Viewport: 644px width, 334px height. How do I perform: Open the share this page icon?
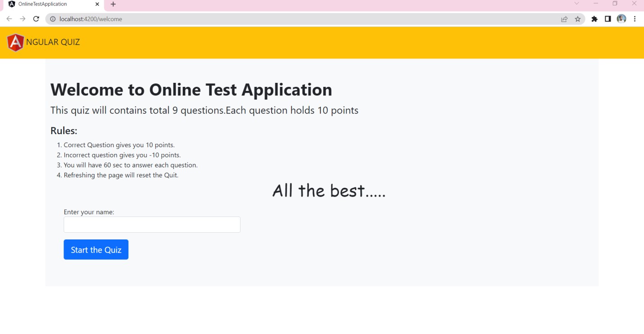pos(564,19)
